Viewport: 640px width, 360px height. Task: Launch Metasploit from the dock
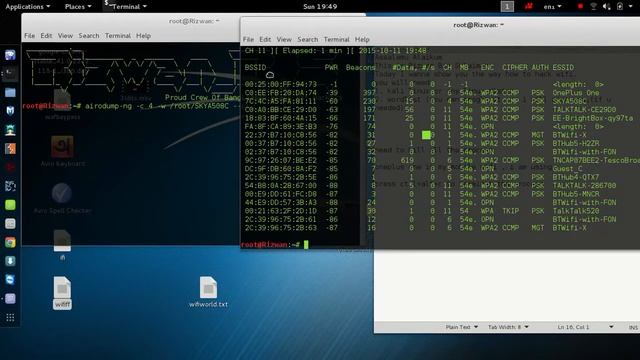[x=10, y=111]
